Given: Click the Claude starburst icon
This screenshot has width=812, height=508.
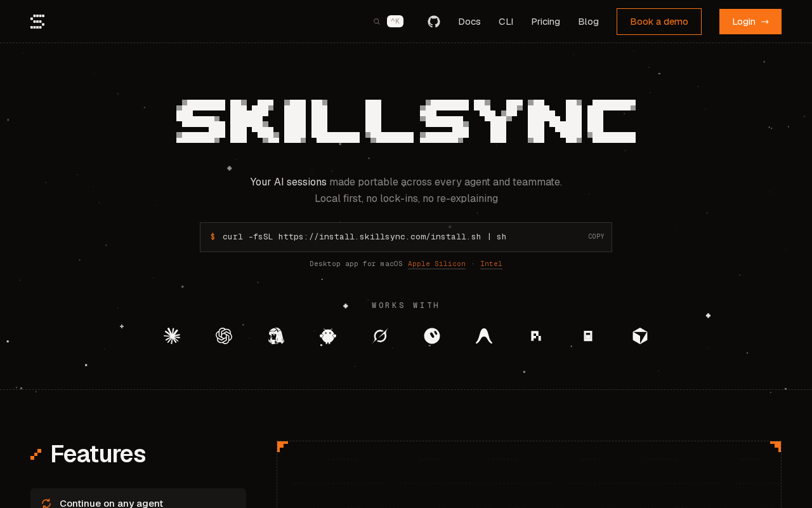Looking at the screenshot, I should tap(172, 336).
